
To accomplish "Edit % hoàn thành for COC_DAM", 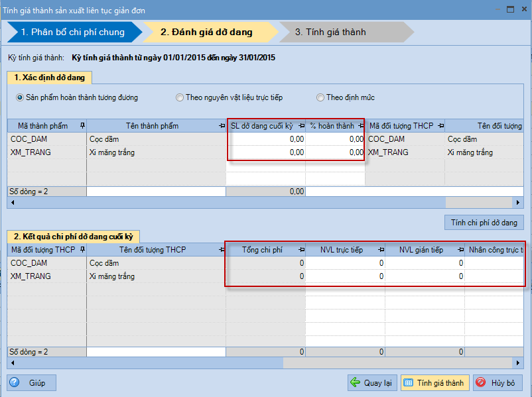I will (335, 139).
